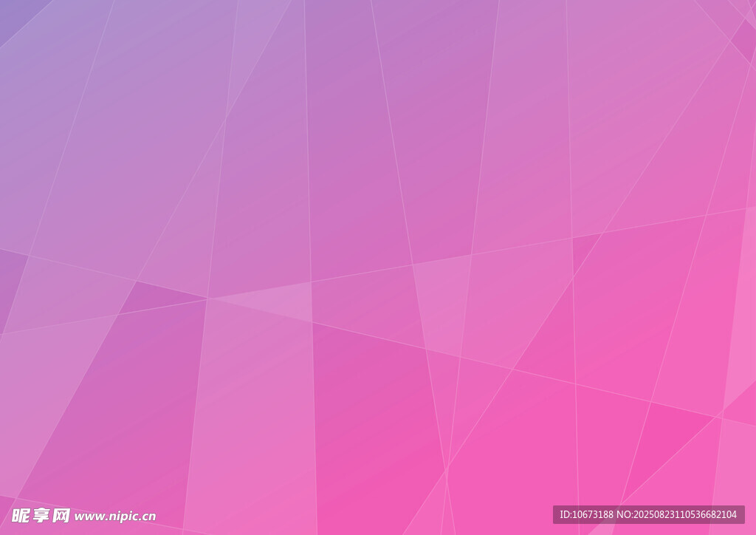Click the 昵享网 logo watermark
Screen dimensions: 756x535
[x=41, y=515]
